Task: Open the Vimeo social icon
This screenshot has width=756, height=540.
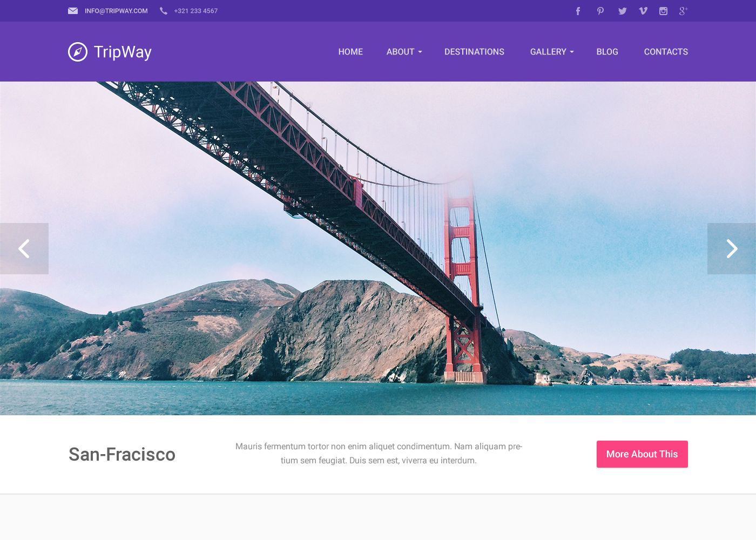Action: [x=643, y=11]
